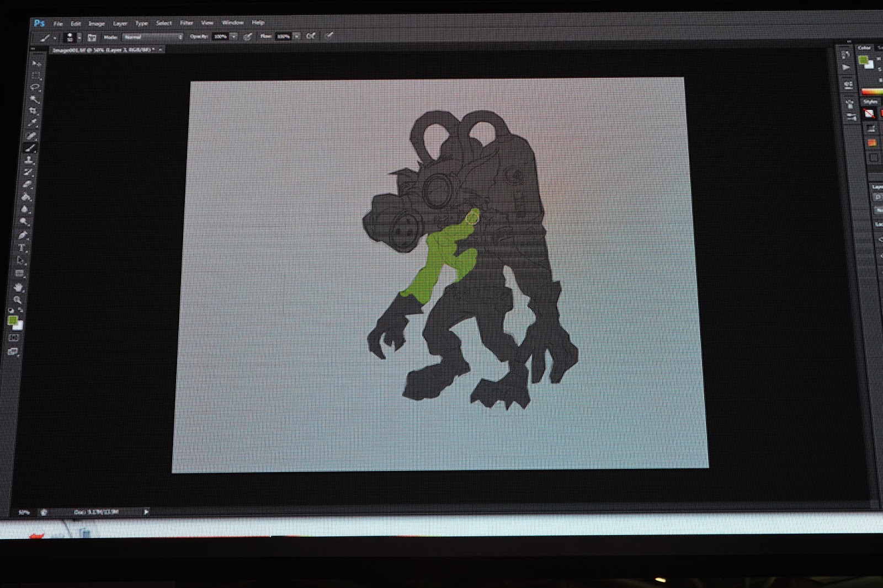Select the Rectangle shape tool
The width and height of the screenshot is (883, 588).
pyautogui.click(x=20, y=274)
